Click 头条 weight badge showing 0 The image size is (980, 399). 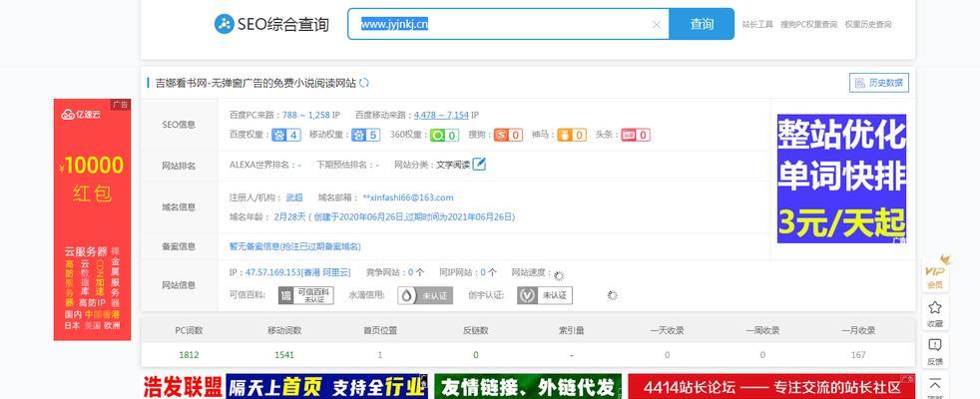click(x=636, y=135)
